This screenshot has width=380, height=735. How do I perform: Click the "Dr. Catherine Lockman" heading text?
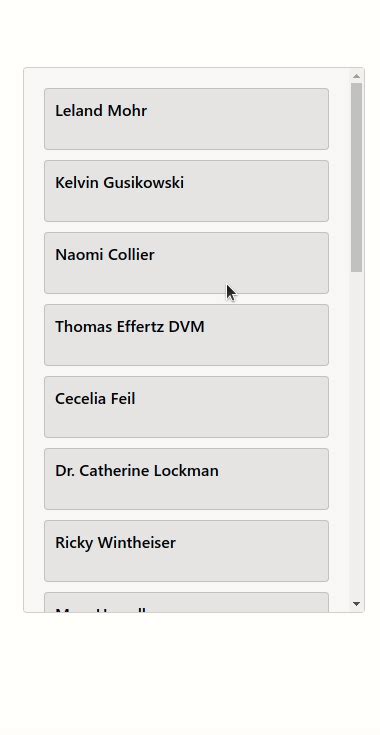coord(137,471)
